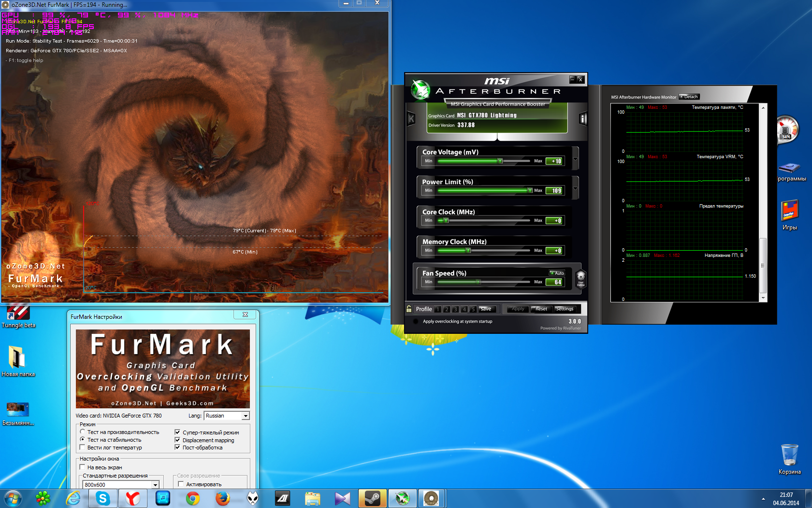The image size is (812, 508).
Task: Click the Core Clock value field
Action: tap(554, 221)
